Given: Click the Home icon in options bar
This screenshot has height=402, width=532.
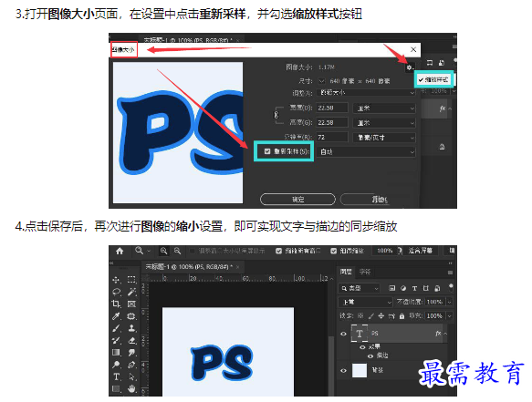Looking at the screenshot, I should click(x=120, y=251).
